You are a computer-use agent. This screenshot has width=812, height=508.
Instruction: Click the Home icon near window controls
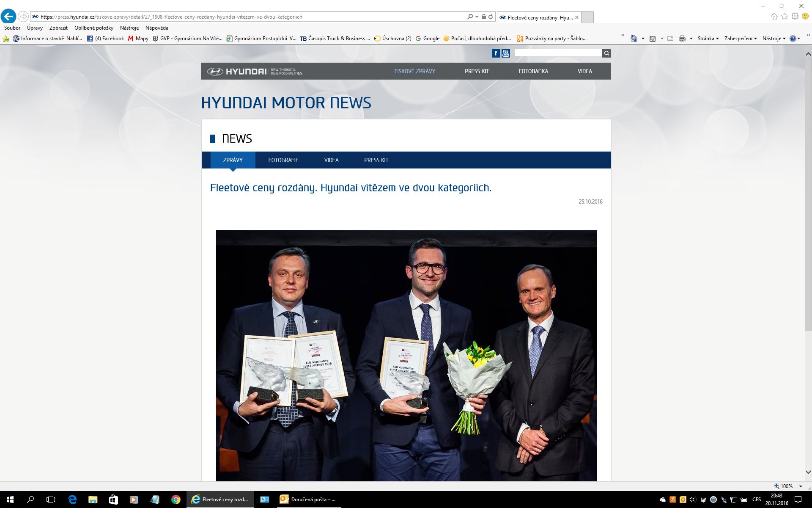coord(774,17)
